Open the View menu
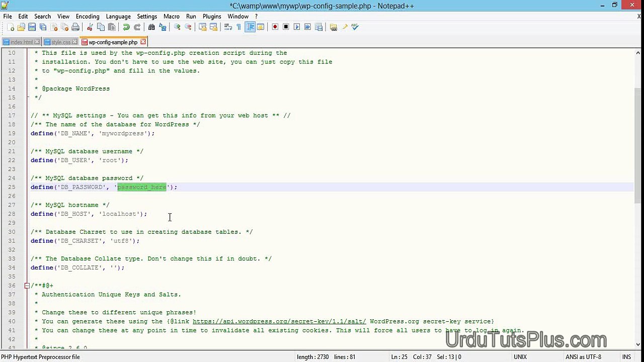644x362 pixels. click(63, 17)
